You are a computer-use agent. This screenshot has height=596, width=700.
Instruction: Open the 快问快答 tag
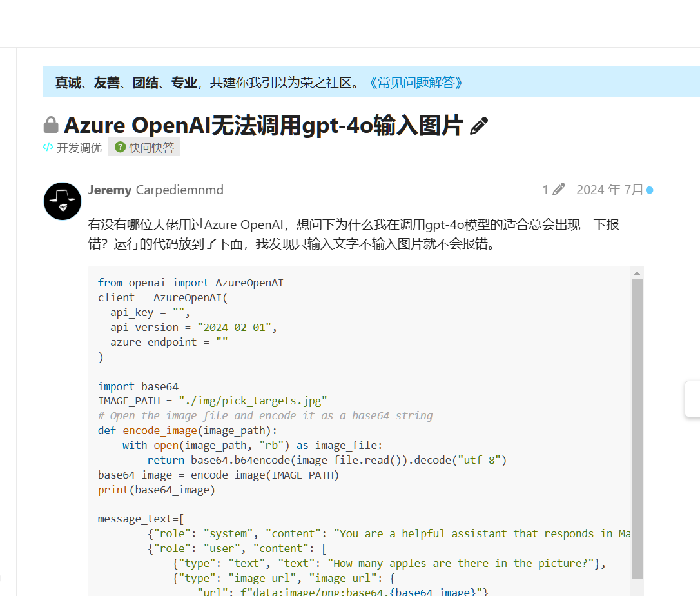click(x=144, y=148)
